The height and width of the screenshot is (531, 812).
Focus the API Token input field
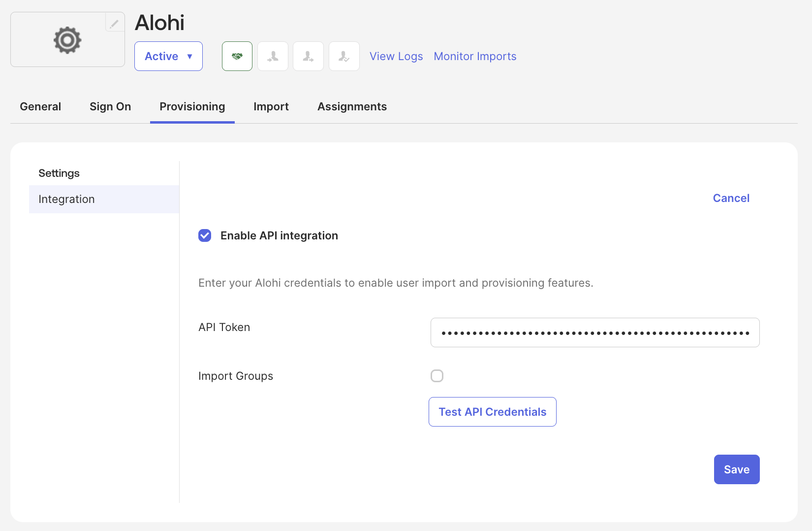tap(595, 332)
